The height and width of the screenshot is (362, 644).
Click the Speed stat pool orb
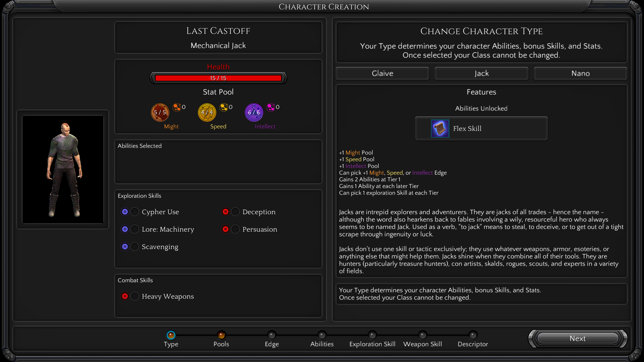click(207, 112)
